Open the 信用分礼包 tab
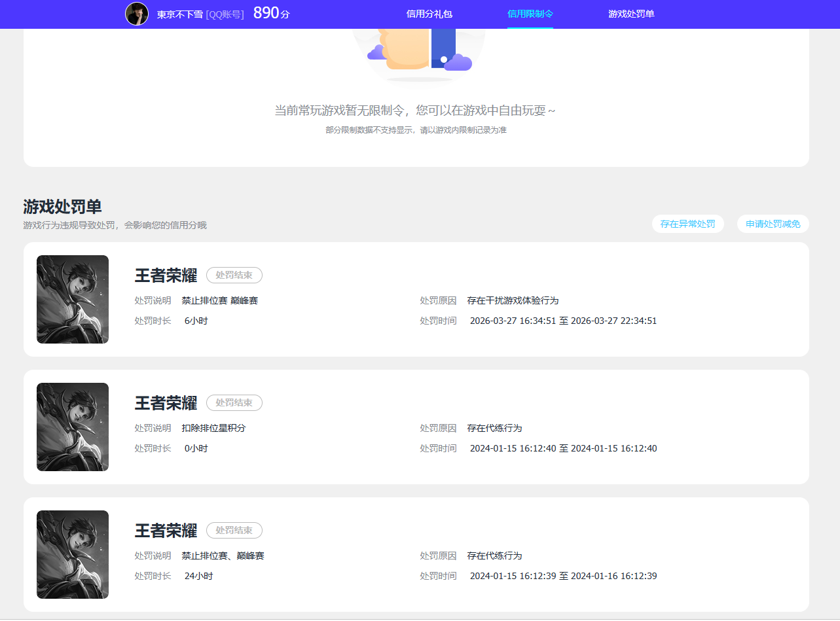The height and width of the screenshot is (621, 840). point(429,14)
